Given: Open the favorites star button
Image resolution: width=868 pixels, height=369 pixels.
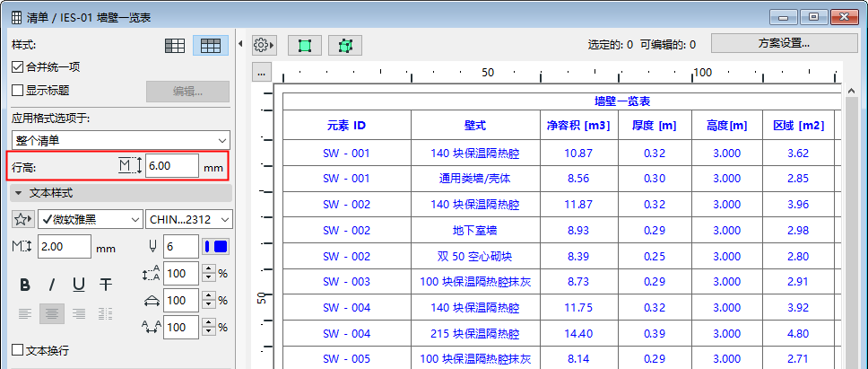Looking at the screenshot, I should click(22, 219).
